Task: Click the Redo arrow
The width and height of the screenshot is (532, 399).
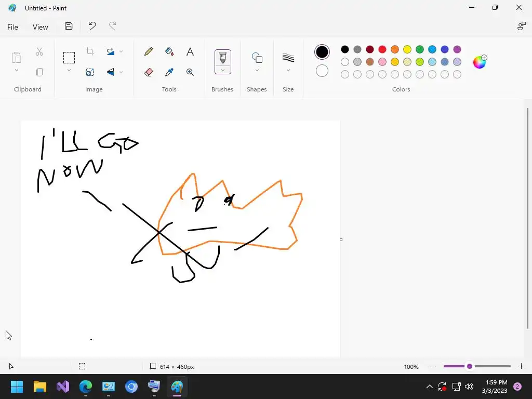Action: coord(113,26)
